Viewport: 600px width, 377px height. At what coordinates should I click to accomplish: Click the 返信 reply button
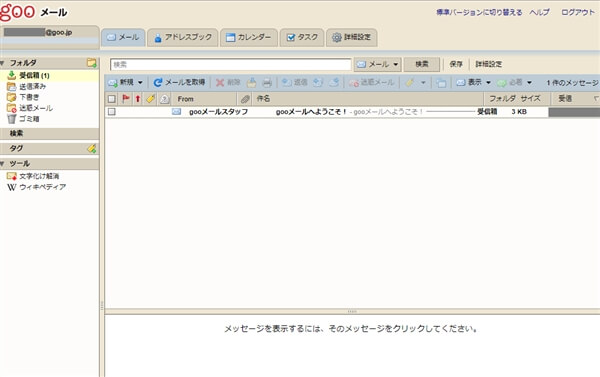[x=295, y=82]
